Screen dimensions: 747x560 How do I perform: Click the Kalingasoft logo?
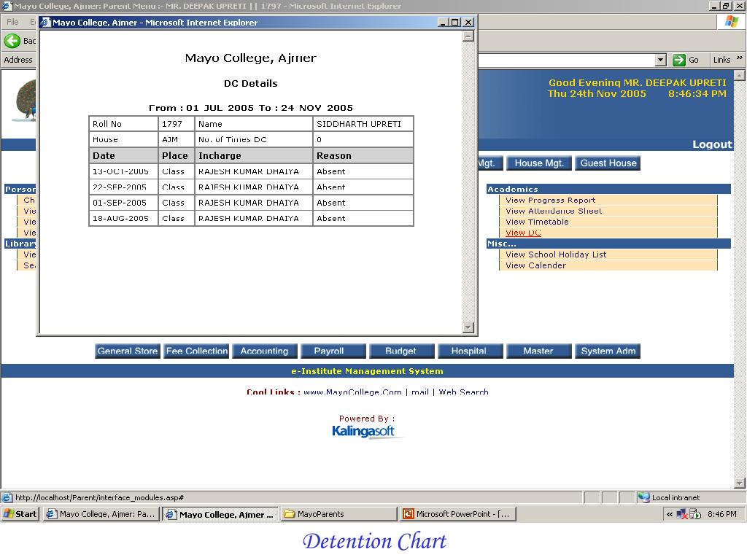point(363,432)
